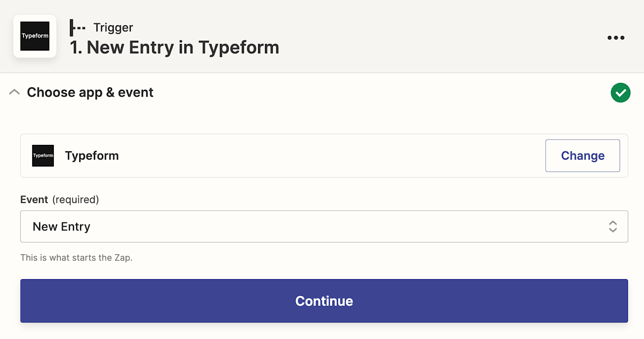Click the Event dropdown up-down arrows
The width and height of the screenshot is (644, 339).
point(613,226)
